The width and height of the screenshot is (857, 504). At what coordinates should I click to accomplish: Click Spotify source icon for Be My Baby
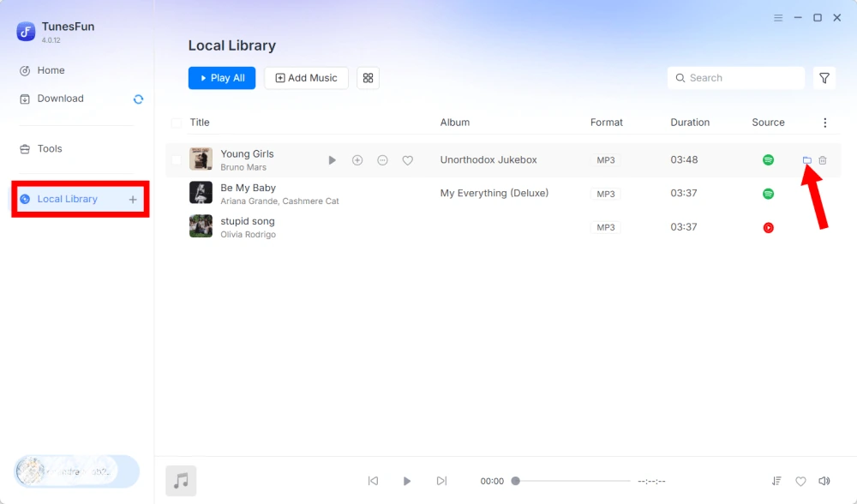pyautogui.click(x=769, y=194)
